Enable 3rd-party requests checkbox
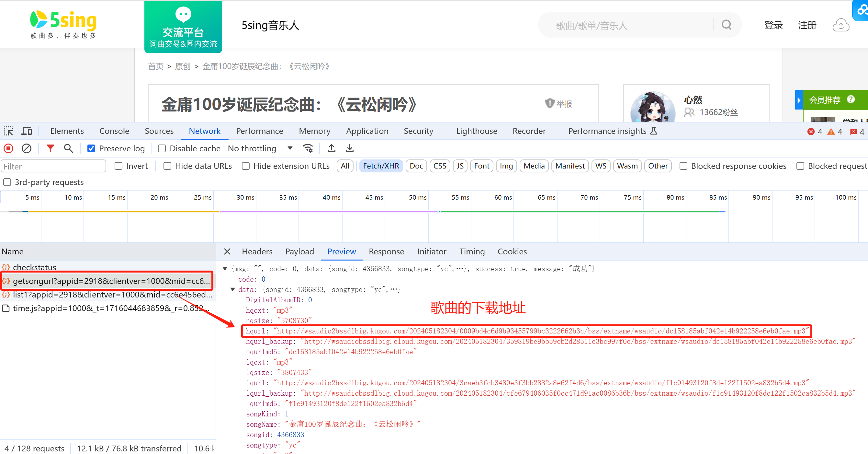The image size is (868, 454). click(7, 182)
